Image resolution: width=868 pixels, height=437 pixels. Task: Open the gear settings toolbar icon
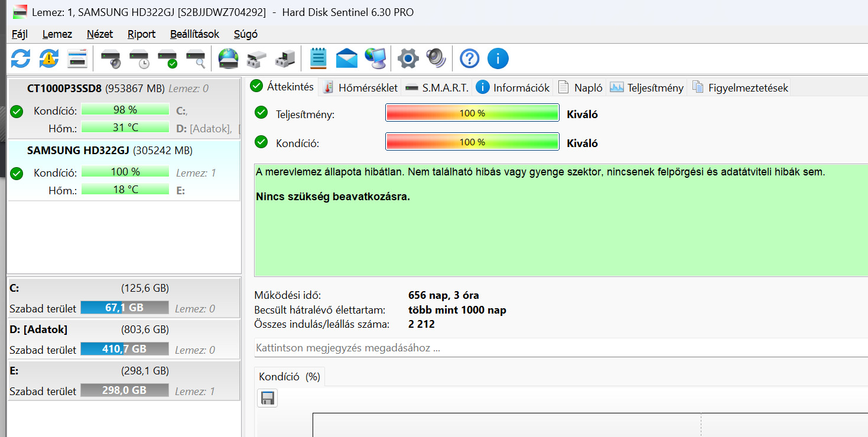click(x=408, y=58)
